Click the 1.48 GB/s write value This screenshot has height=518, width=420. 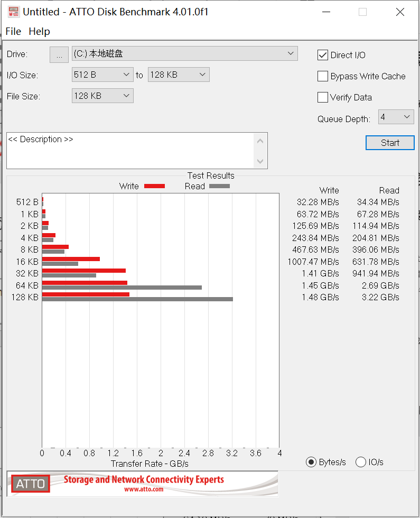point(320,297)
